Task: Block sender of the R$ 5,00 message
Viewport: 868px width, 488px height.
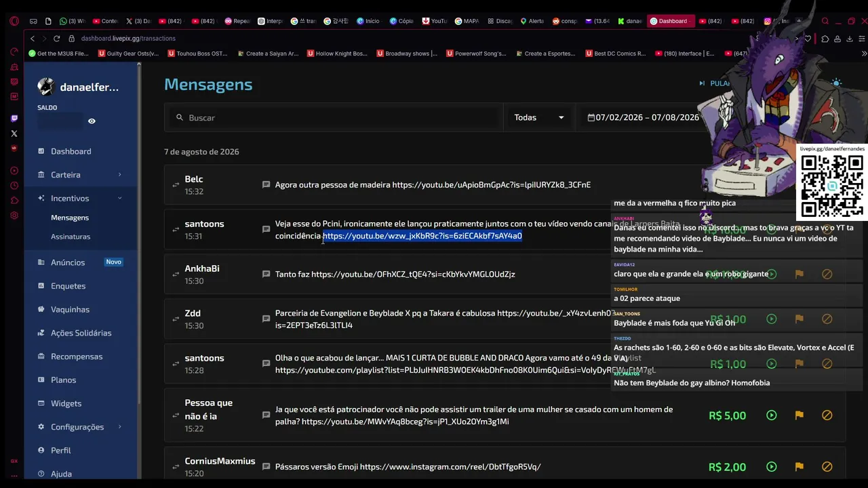Action: click(x=827, y=415)
